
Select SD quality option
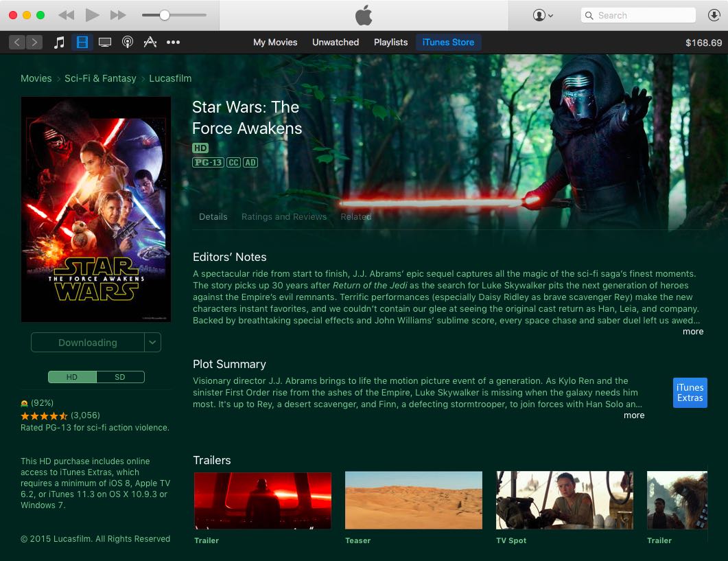(x=120, y=377)
